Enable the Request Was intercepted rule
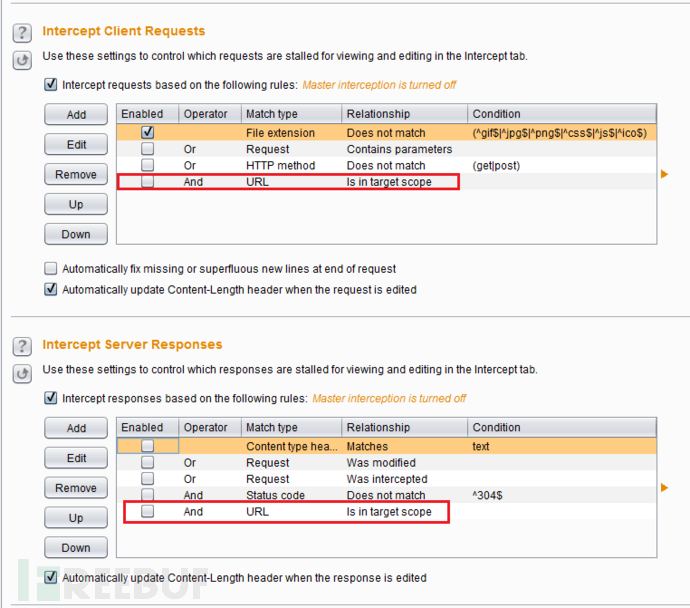690x608 pixels. (x=147, y=479)
